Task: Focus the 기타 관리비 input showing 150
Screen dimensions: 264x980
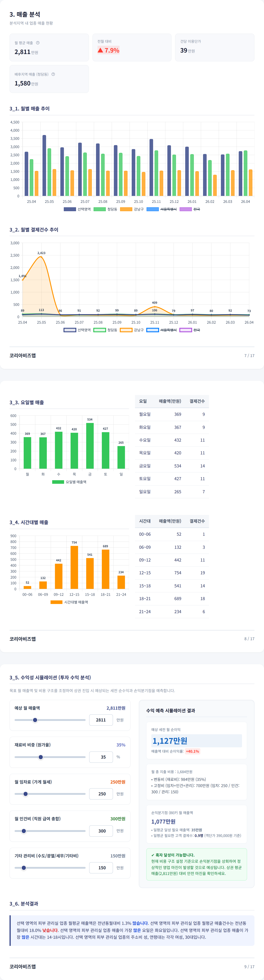Action: 101,868
